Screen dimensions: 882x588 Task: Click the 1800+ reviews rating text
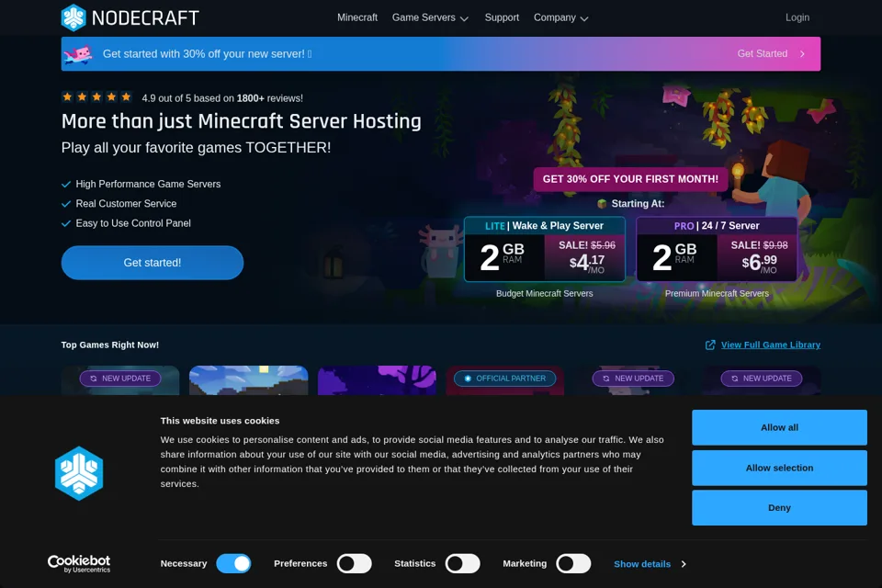222,98
